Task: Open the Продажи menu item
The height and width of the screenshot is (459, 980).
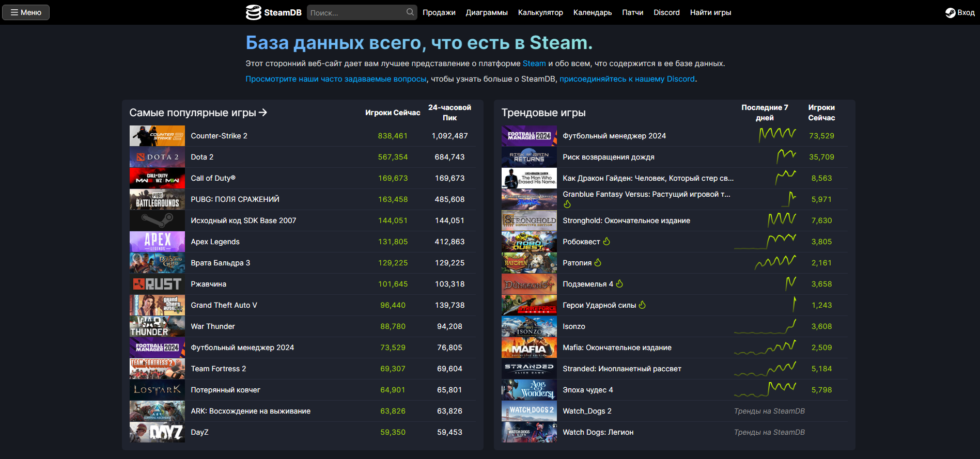Action: (x=439, y=12)
